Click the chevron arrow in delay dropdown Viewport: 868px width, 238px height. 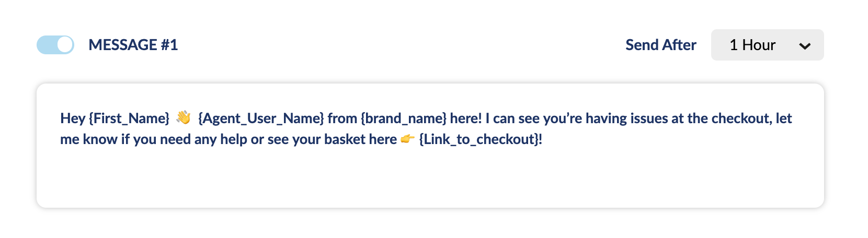tap(805, 46)
